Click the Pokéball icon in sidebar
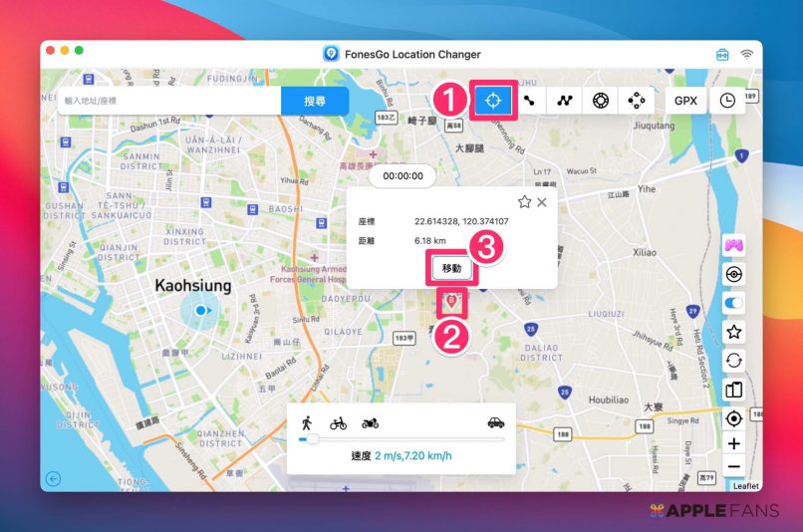The width and height of the screenshot is (803, 532). (734, 275)
